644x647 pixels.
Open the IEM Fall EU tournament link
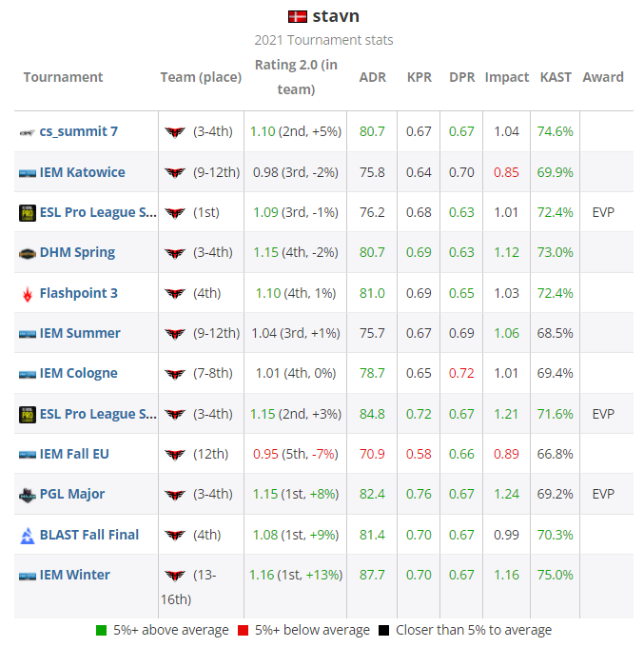(74, 454)
